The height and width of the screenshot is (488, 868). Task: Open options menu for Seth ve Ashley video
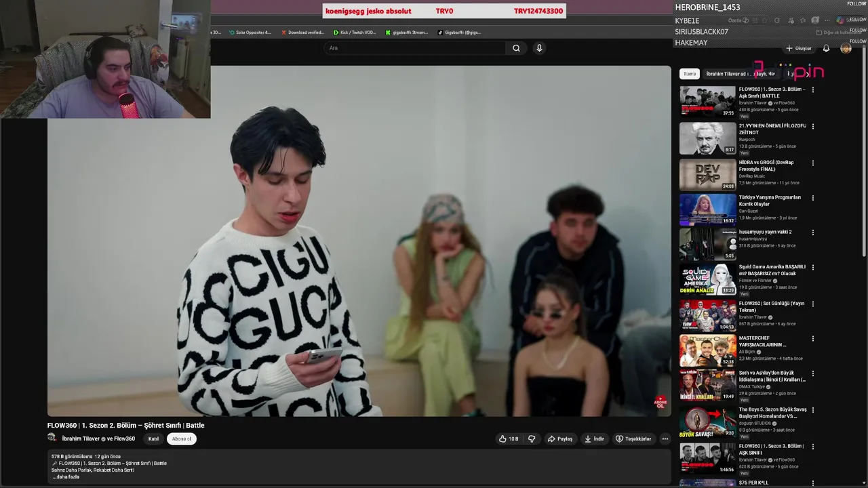pos(813,373)
